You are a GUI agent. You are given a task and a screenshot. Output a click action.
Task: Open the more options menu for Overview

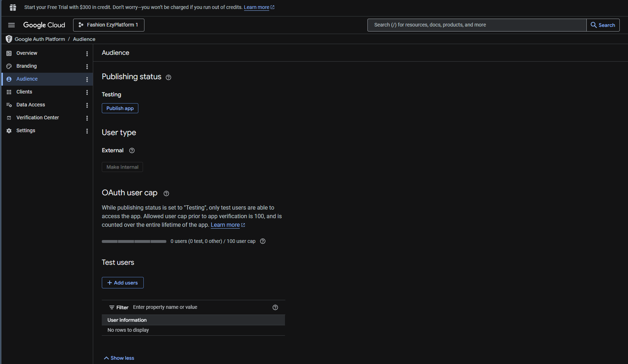point(87,53)
